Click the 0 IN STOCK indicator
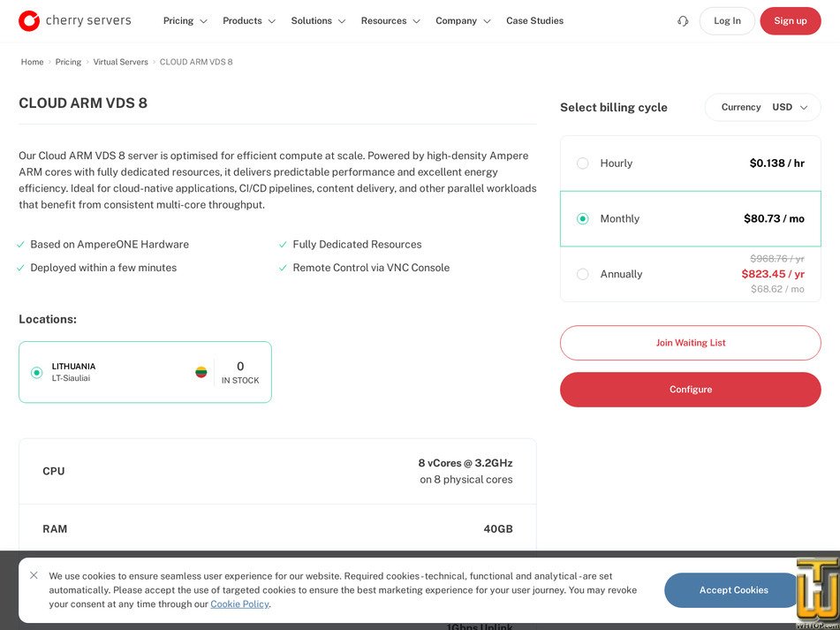 240,372
